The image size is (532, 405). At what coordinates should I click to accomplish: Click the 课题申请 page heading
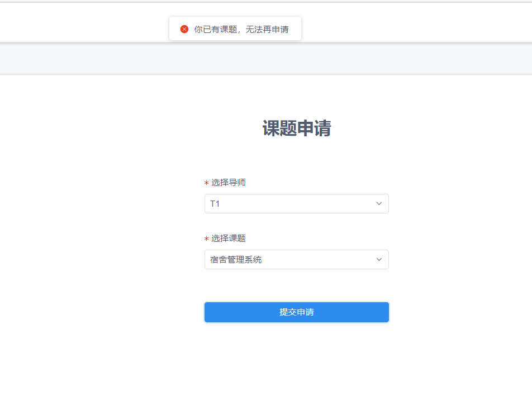[297, 128]
